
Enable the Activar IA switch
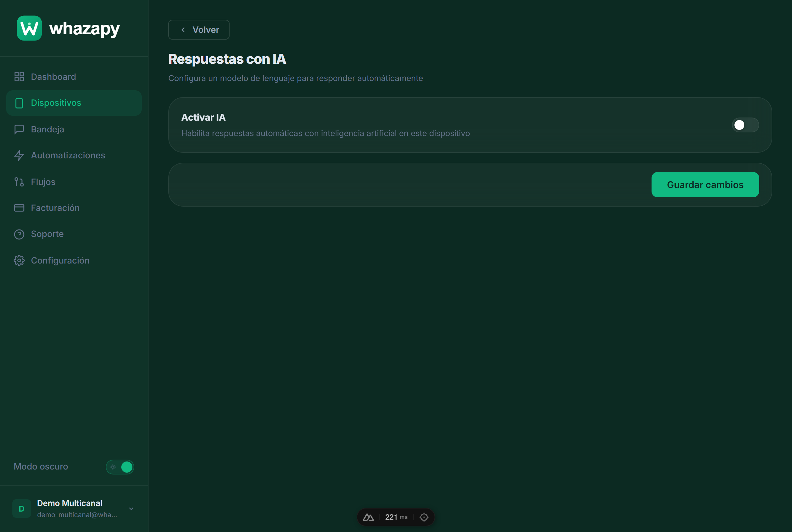coord(745,125)
